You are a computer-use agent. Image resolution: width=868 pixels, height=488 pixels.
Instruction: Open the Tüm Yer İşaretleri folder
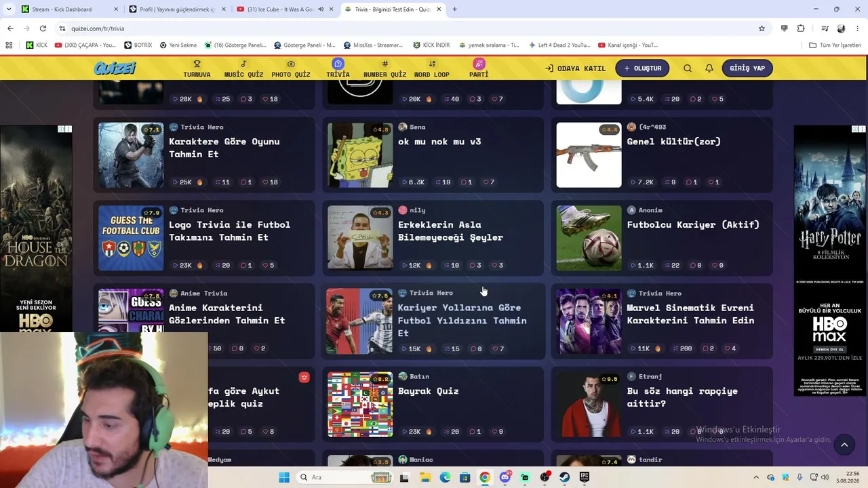click(835, 45)
